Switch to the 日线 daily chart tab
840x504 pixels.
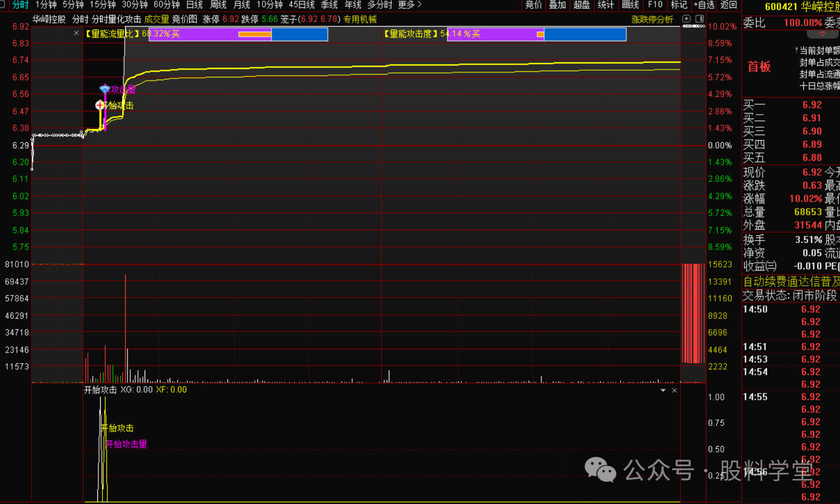tap(194, 5)
